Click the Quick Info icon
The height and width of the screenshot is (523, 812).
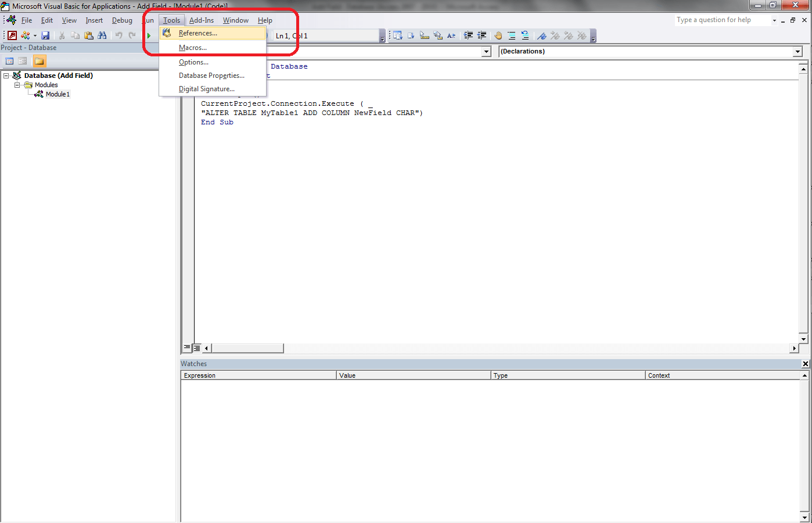coord(425,35)
